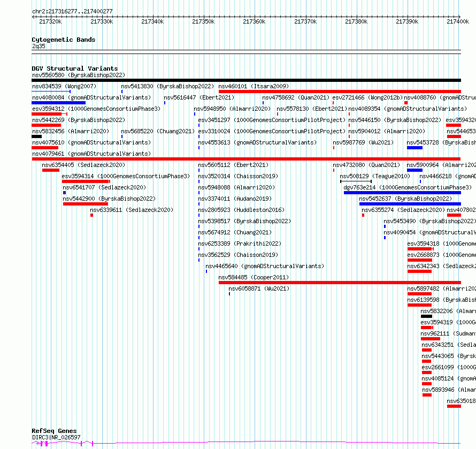Open dgv763e214 (1000GenomesConsortiumPhase3) label
476x449 pixels.
point(408,187)
